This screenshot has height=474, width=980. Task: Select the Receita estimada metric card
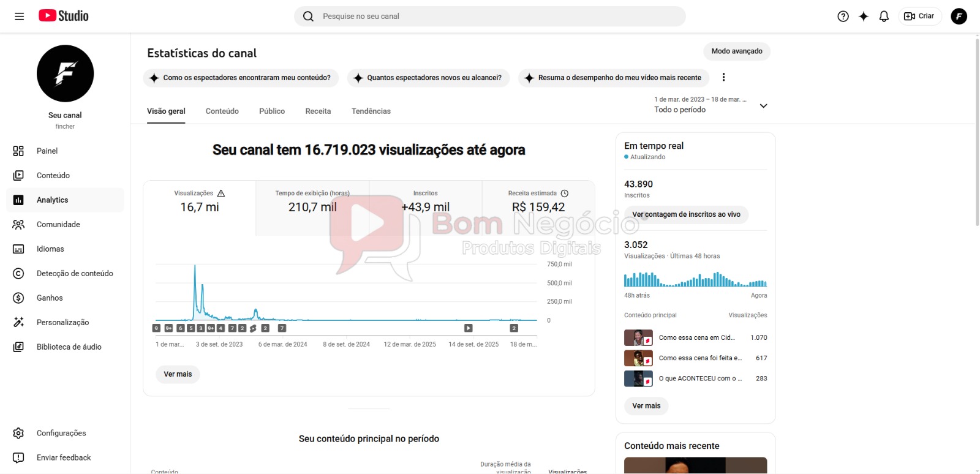click(538, 208)
